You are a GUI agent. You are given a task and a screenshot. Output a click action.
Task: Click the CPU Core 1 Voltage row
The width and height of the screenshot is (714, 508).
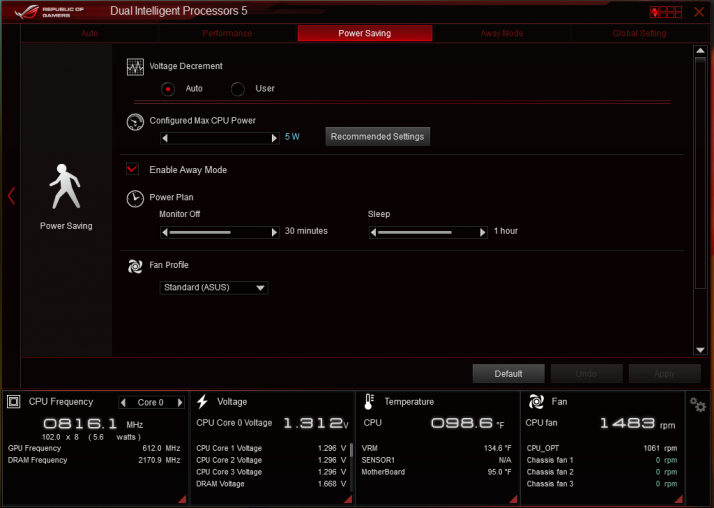pos(271,448)
